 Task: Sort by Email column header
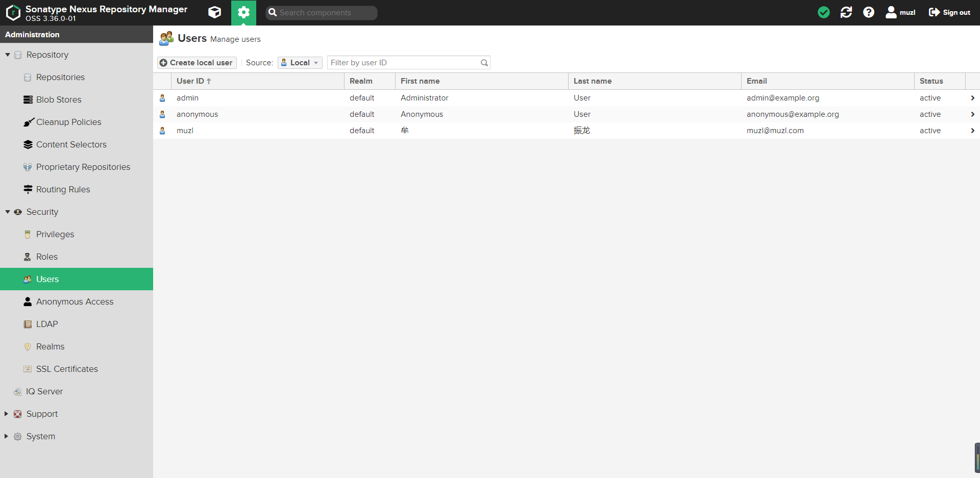[827, 81]
